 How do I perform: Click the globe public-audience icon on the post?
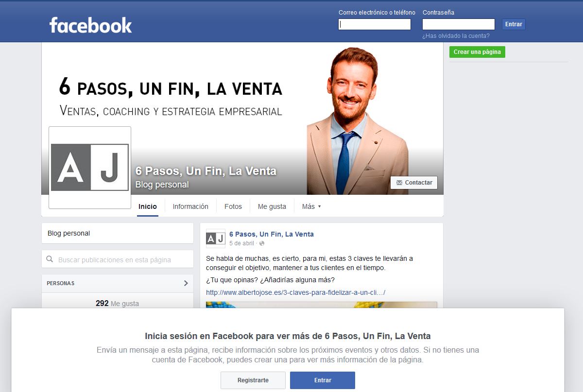pos(262,243)
